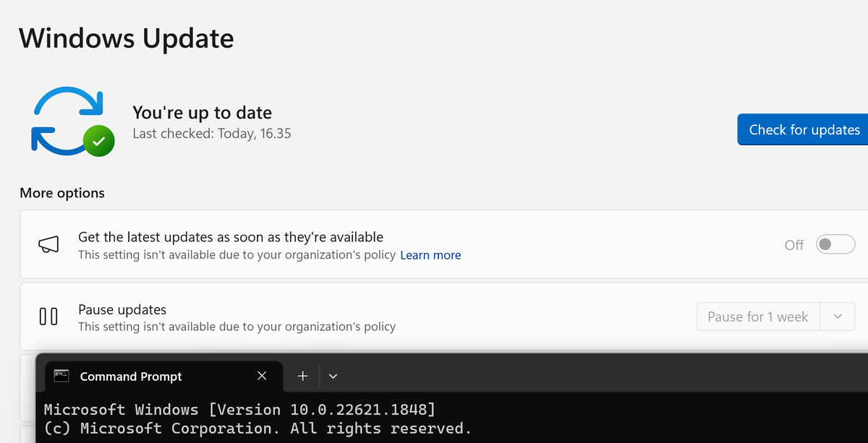Click the More options heading
The height and width of the screenshot is (443, 868).
[62, 193]
